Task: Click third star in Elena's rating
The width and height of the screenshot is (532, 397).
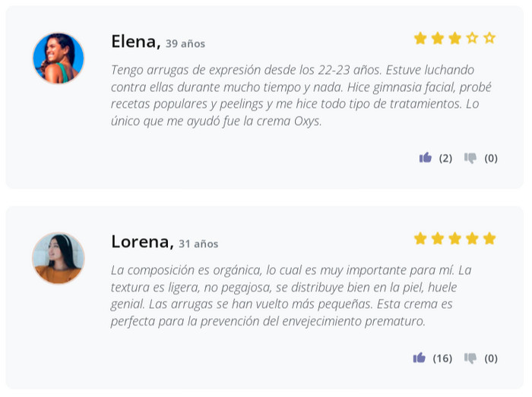Action: click(x=454, y=38)
